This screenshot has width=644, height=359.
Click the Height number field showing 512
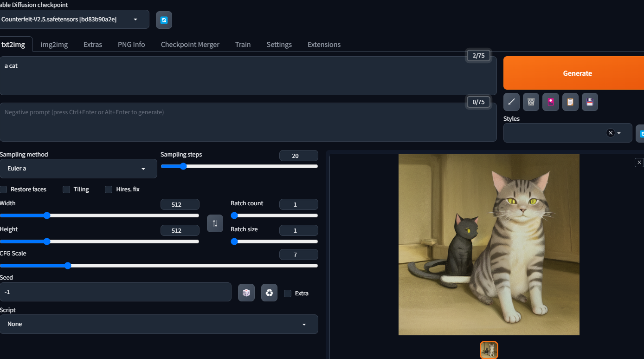[x=180, y=230]
